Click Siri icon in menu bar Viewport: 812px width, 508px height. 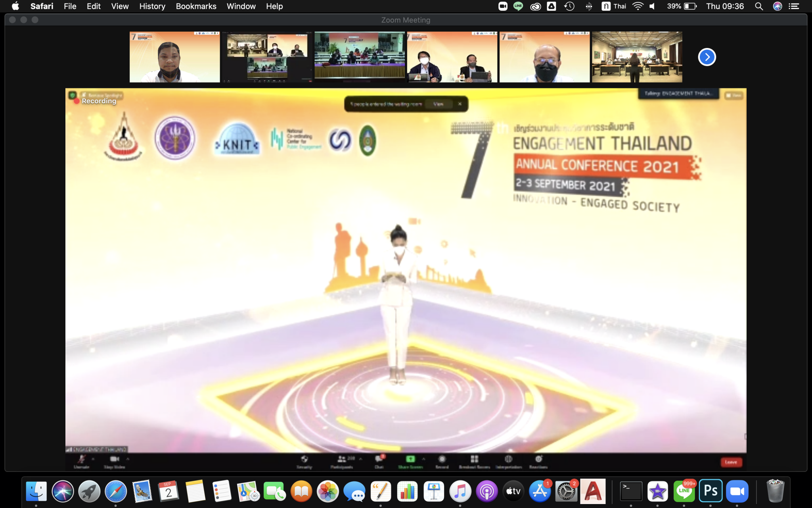point(778,6)
